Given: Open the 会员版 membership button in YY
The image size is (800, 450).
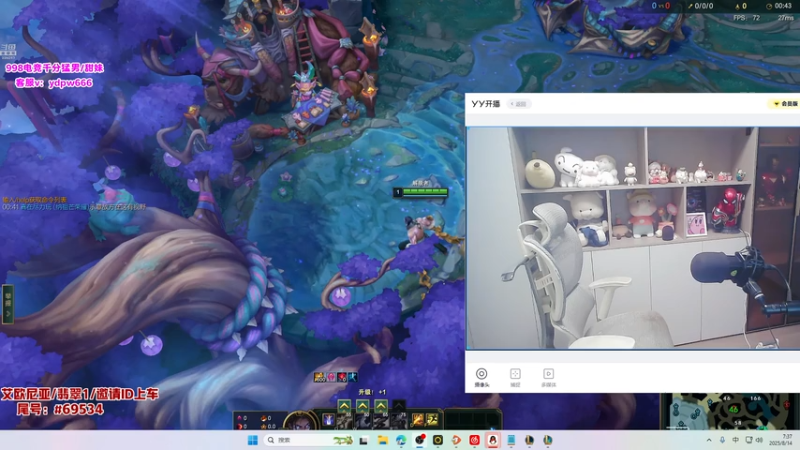Looking at the screenshot, I should tap(785, 104).
